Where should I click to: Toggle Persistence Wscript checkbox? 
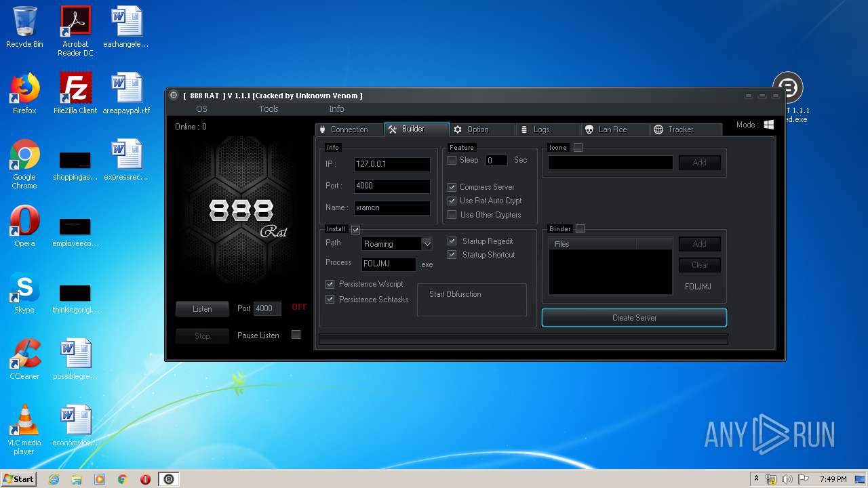coord(330,284)
